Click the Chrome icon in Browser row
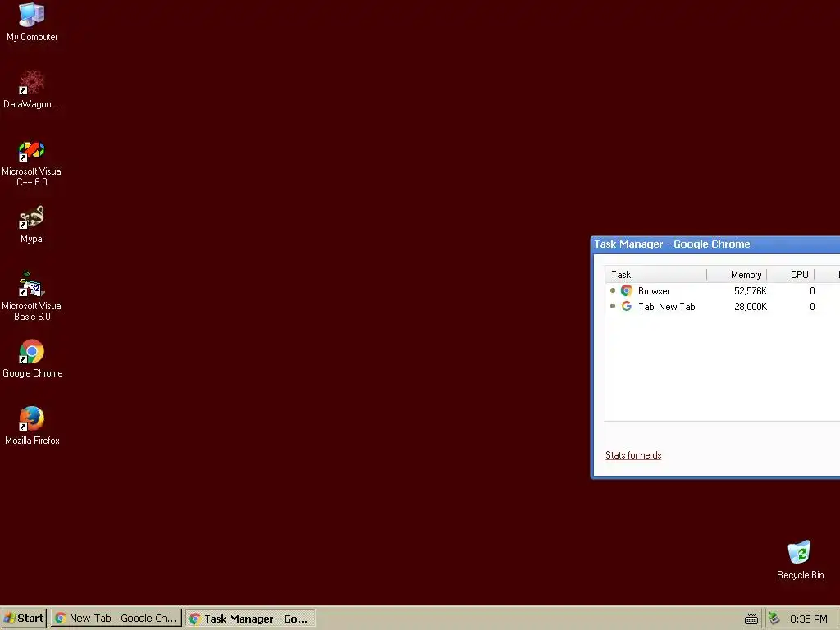The height and width of the screenshot is (630, 840). click(627, 291)
